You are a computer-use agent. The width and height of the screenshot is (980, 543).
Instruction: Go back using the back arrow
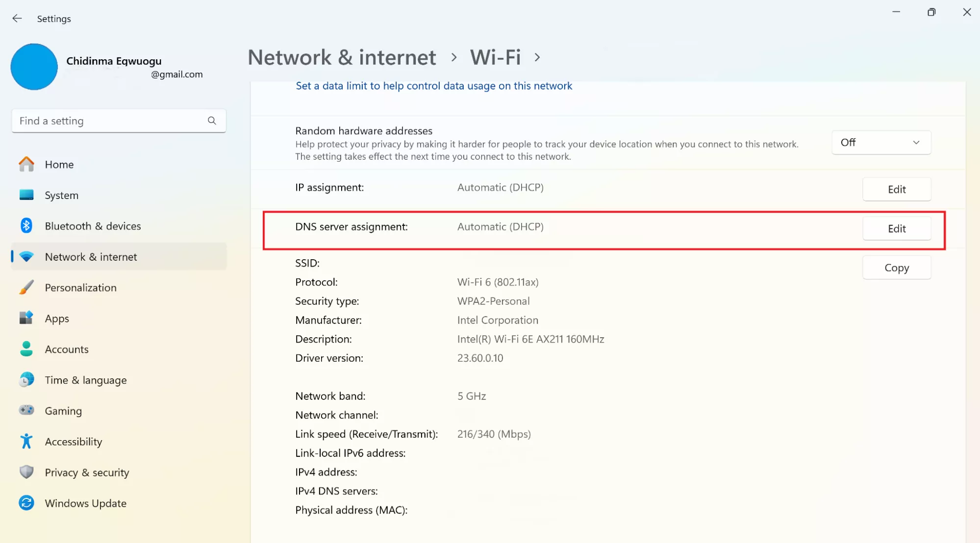pyautogui.click(x=17, y=19)
